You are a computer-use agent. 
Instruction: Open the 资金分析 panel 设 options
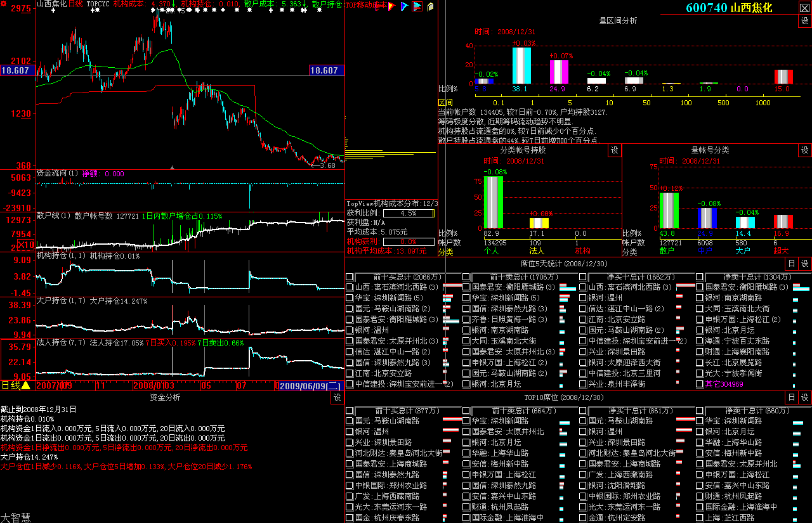[x=337, y=397]
